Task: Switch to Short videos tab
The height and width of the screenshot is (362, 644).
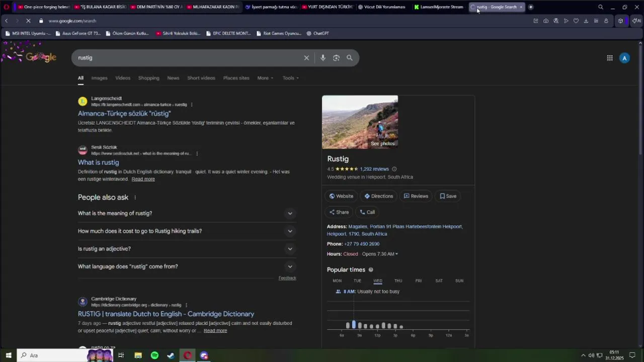Action: point(201,78)
